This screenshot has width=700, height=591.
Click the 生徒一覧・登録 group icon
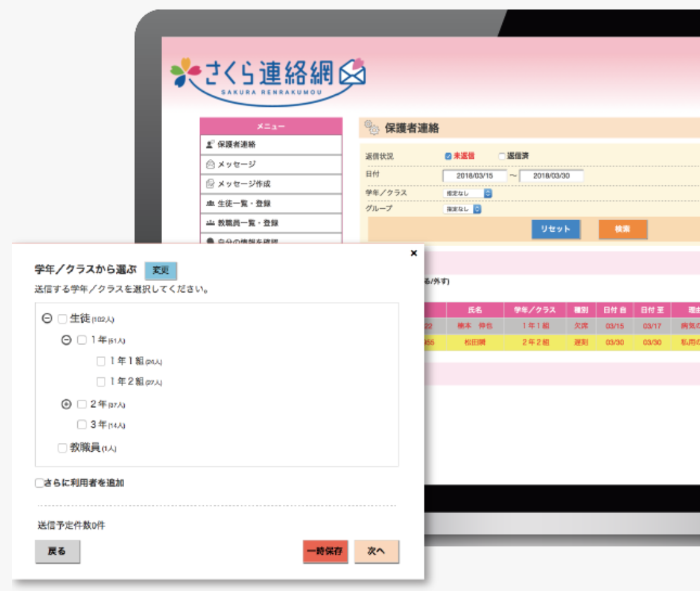(210, 204)
